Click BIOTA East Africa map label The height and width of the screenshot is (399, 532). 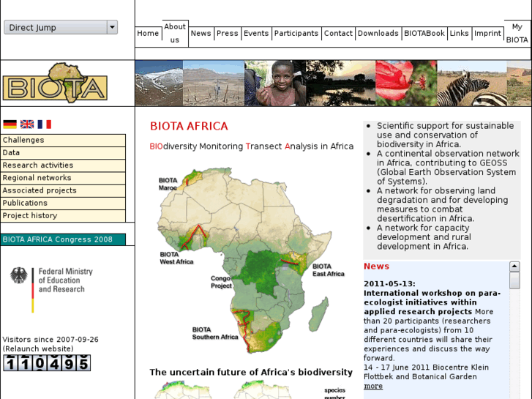pos(329,270)
